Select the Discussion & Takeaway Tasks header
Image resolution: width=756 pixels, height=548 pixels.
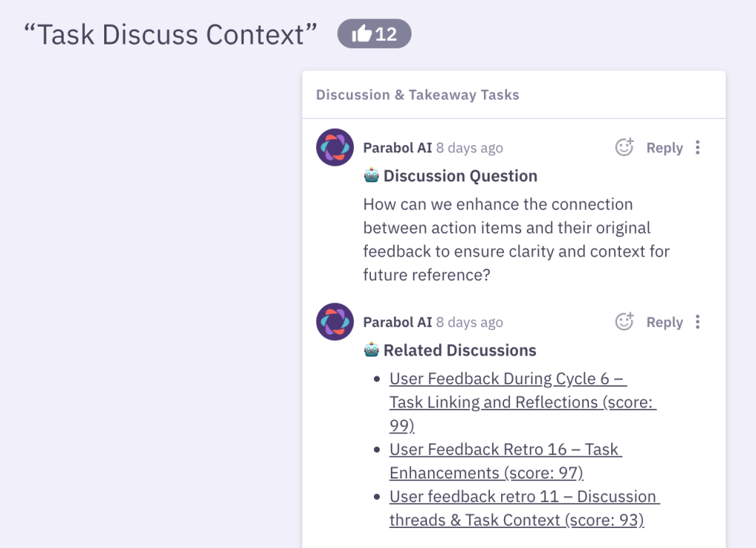tap(418, 95)
